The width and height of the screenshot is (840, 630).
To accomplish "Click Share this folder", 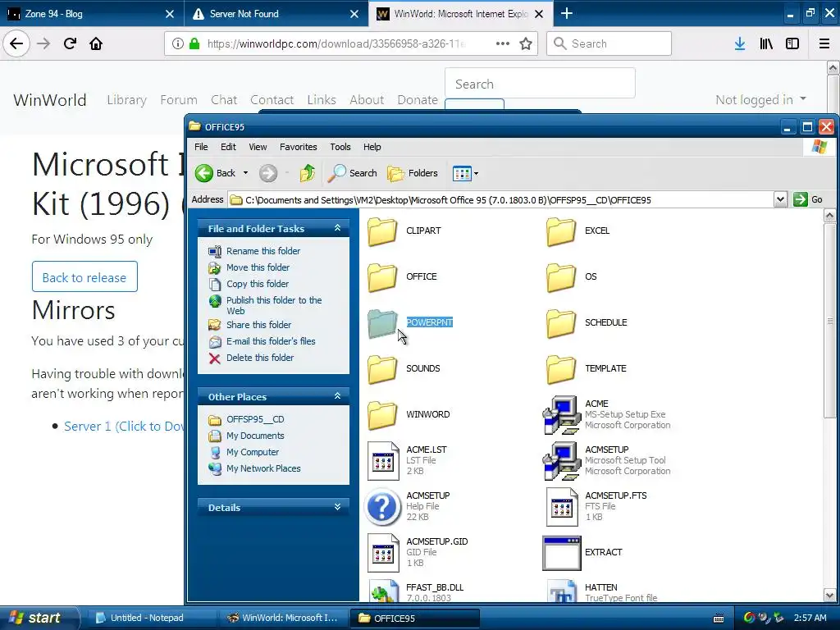I will pos(258,325).
